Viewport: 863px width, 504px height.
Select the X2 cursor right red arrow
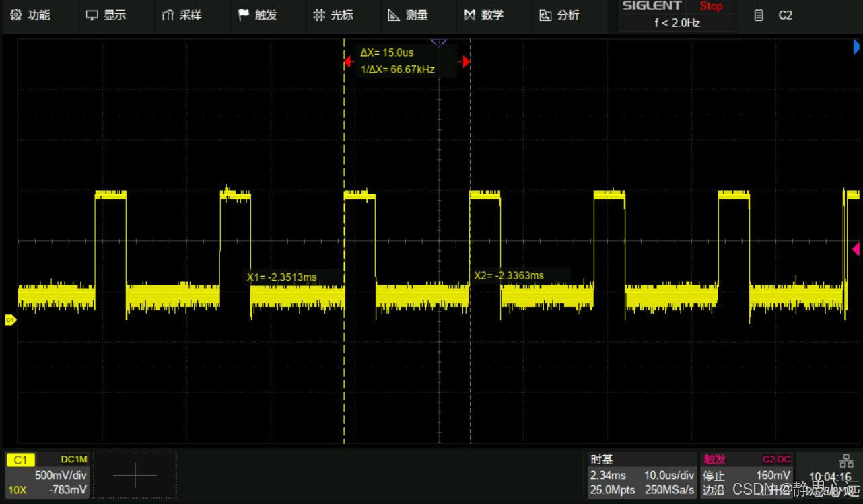(466, 62)
